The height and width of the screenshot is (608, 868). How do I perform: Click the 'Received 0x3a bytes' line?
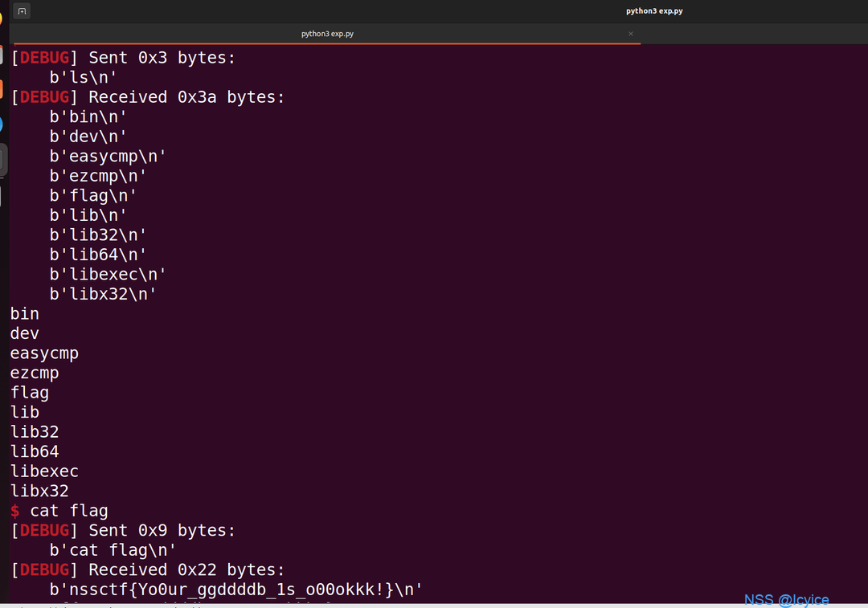pyautogui.click(x=148, y=97)
